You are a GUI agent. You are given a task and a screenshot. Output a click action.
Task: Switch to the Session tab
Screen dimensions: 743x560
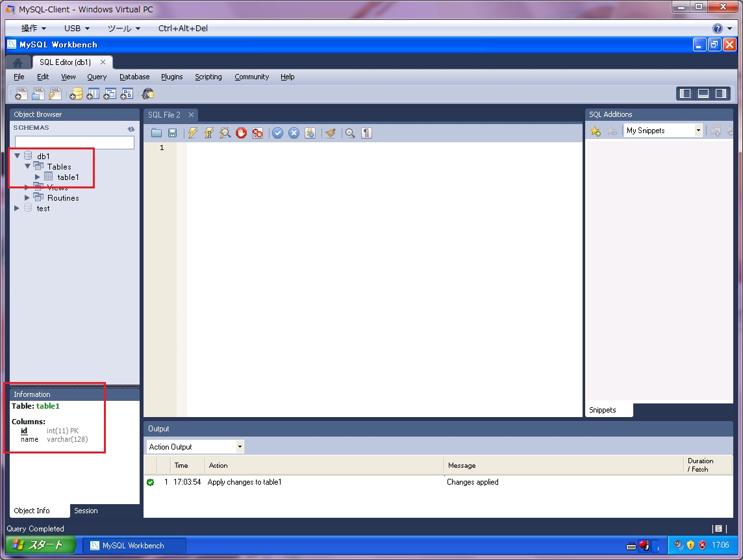point(86,511)
